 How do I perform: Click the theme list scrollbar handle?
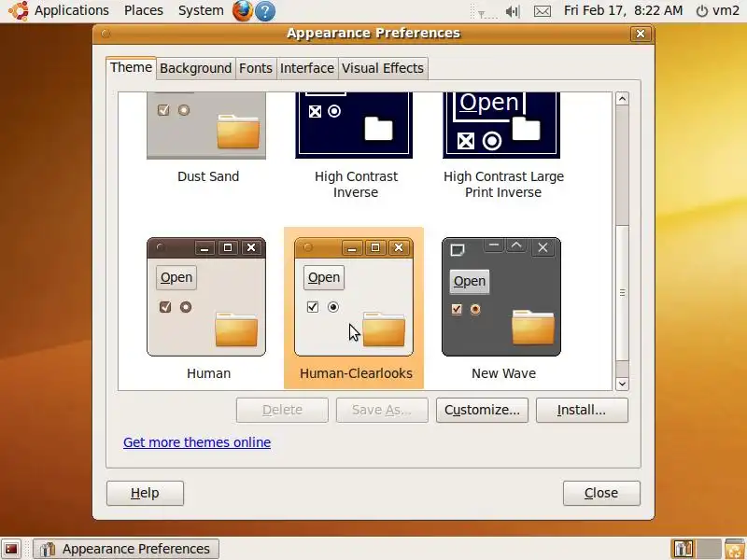(x=622, y=293)
